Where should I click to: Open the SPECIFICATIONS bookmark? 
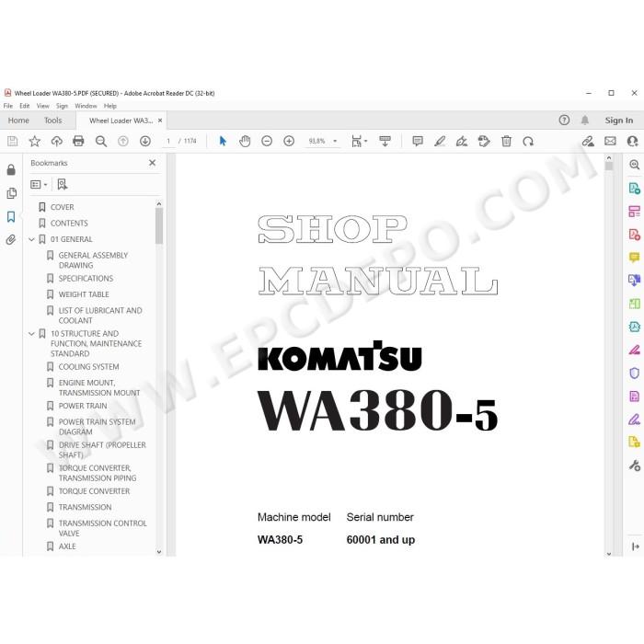click(86, 279)
